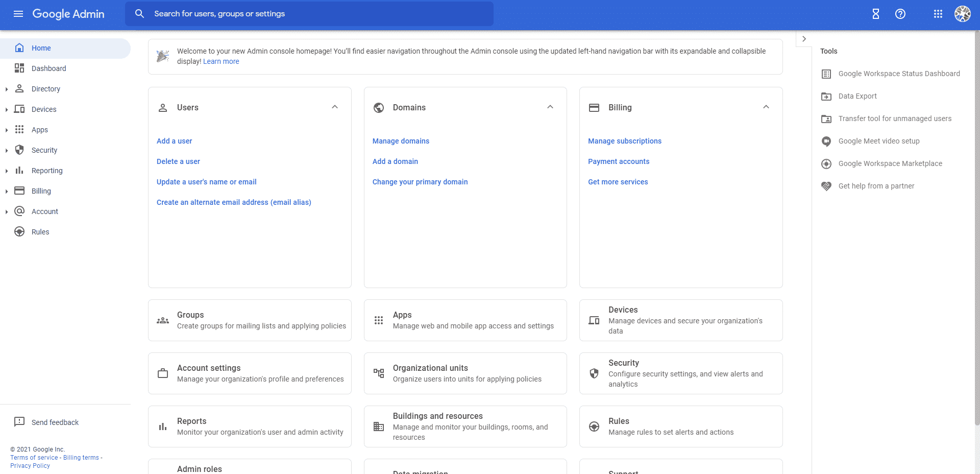Click the Google Workspace Marketplace icon
This screenshot has height=474, width=980.
coord(826,164)
